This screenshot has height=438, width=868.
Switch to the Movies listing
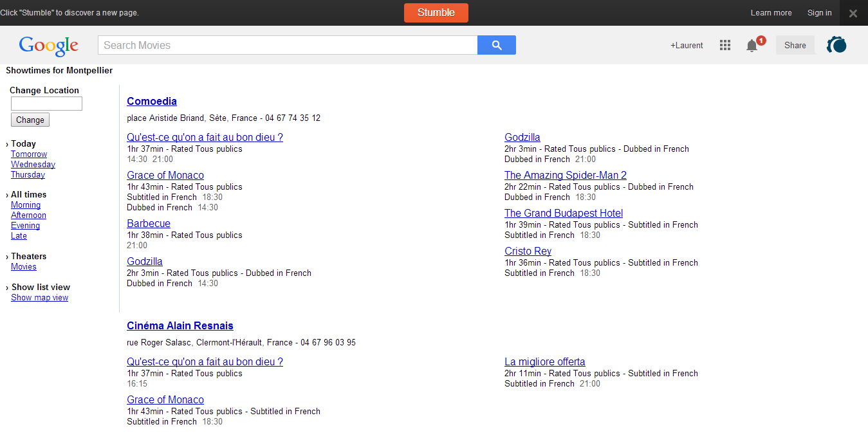pyautogui.click(x=24, y=267)
